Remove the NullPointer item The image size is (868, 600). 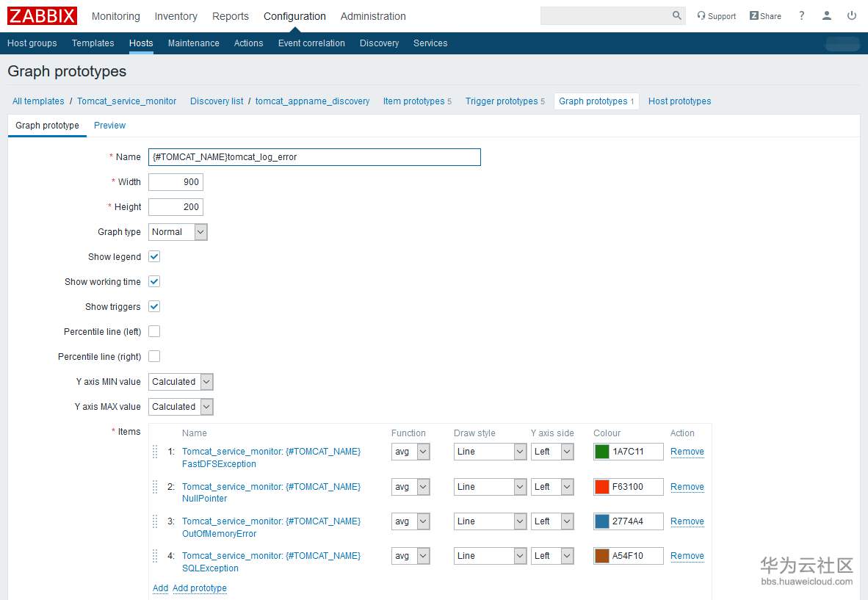point(687,486)
